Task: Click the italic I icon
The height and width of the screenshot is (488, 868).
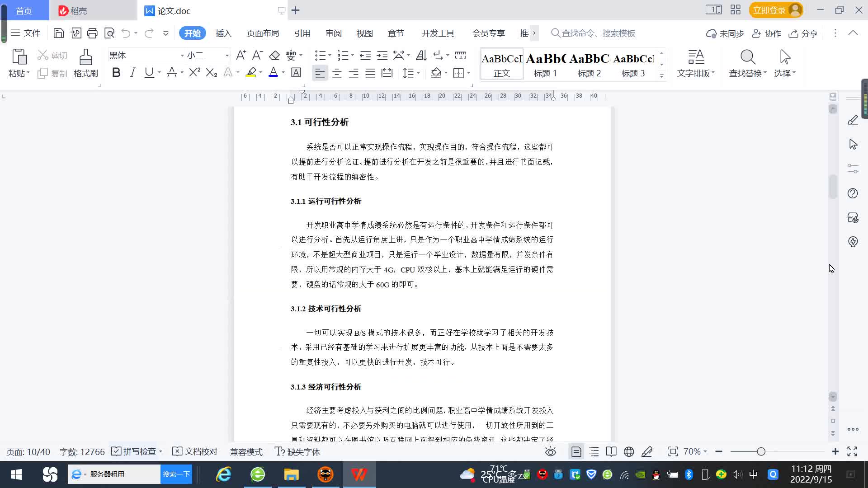Action: (x=132, y=73)
